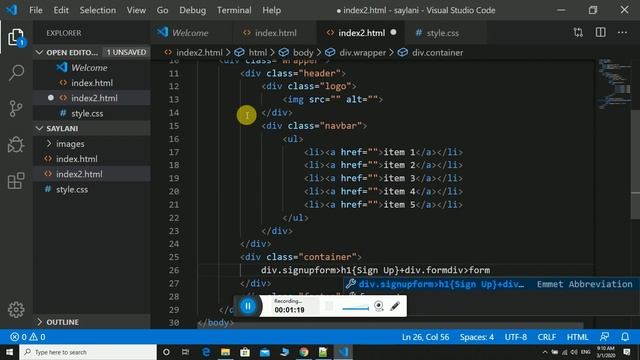640x360 pixels.
Task: Click the div.wrapper breadcrumb
Action: click(362, 53)
